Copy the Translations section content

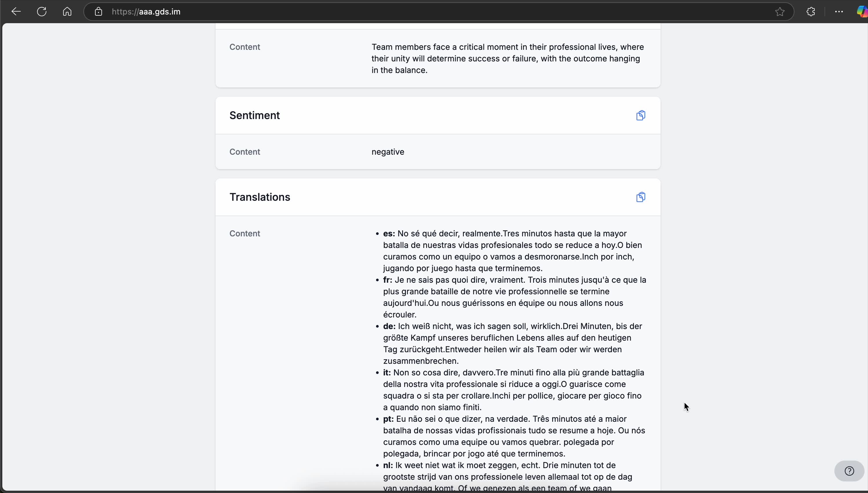(x=640, y=197)
